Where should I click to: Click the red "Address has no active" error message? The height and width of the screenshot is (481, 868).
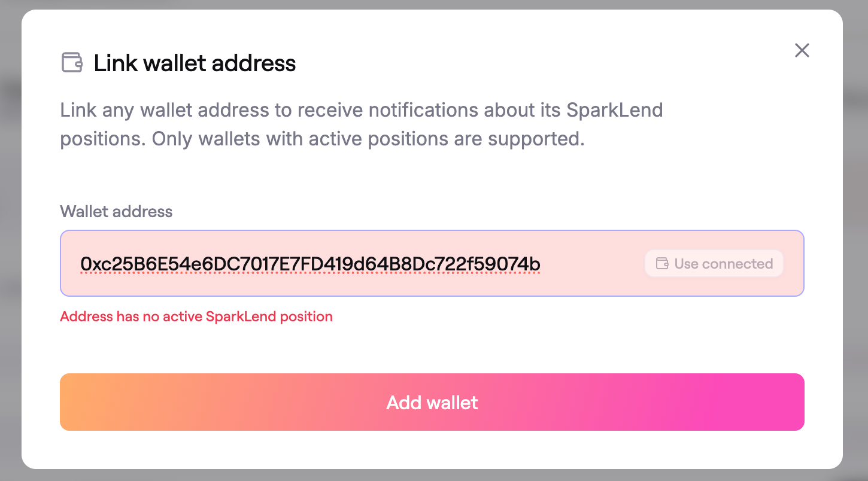click(132, 316)
